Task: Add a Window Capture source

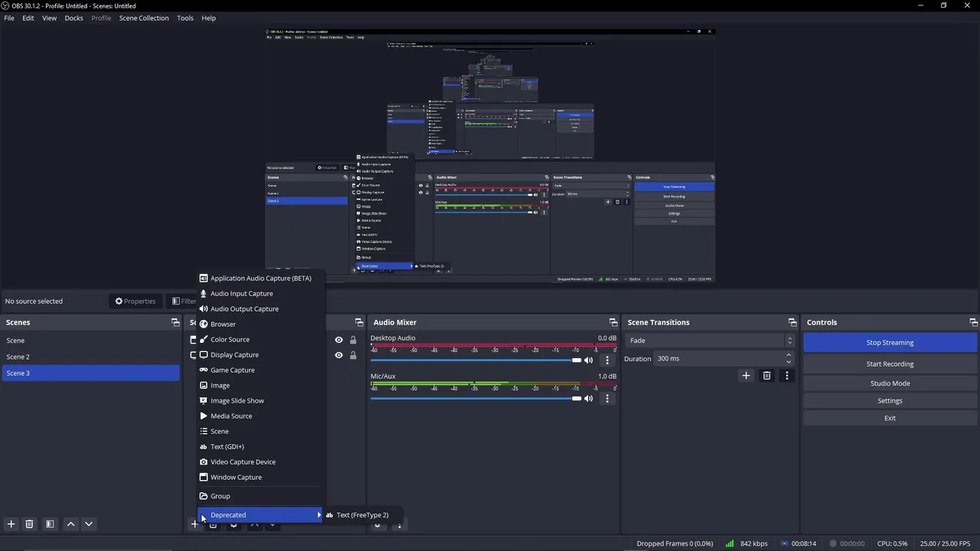Action: (260, 478)
